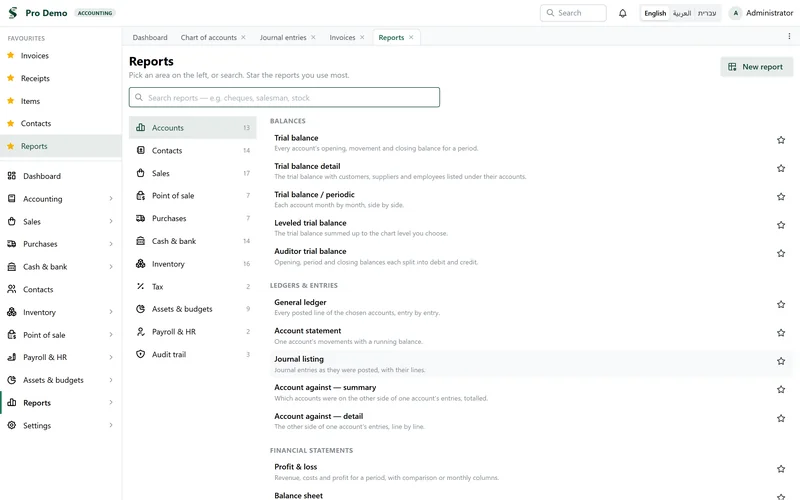Click the yellow star beside Invoices favourite
Screen dimensions: 800x500
[x=11, y=55]
